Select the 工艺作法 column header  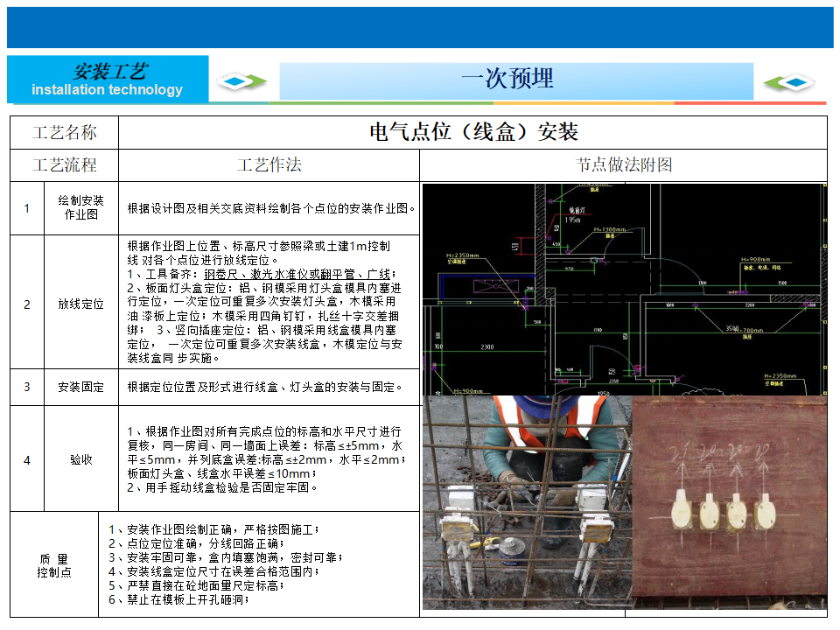pos(269,165)
